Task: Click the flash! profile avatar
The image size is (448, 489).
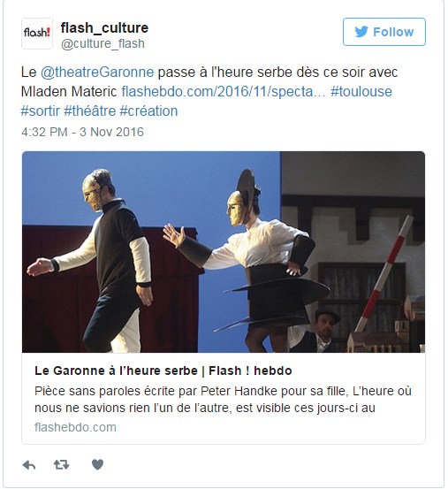Action: tap(37, 34)
